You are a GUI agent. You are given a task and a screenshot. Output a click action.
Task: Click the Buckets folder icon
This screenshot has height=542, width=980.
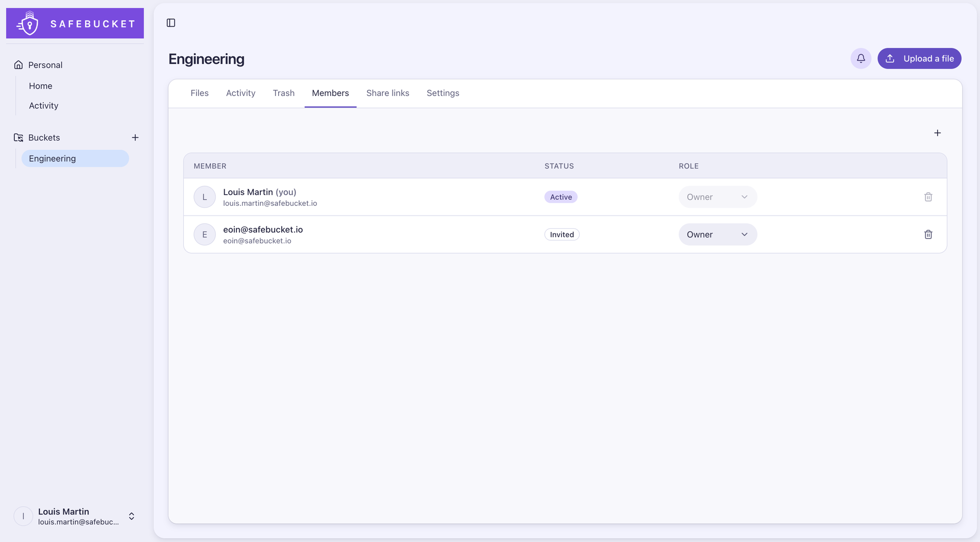[19, 137]
